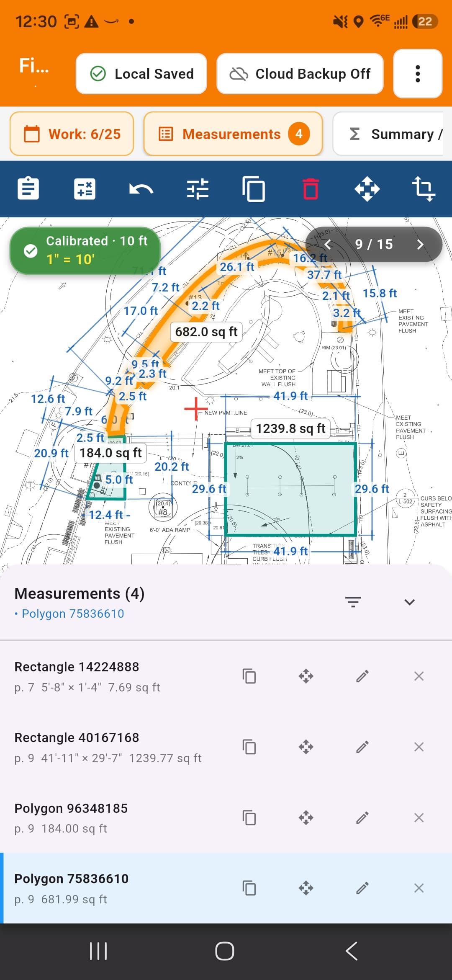This screenshot has height=980, width=452.
Task: Tap the truncated Fi... title
Action: [34, 66]
